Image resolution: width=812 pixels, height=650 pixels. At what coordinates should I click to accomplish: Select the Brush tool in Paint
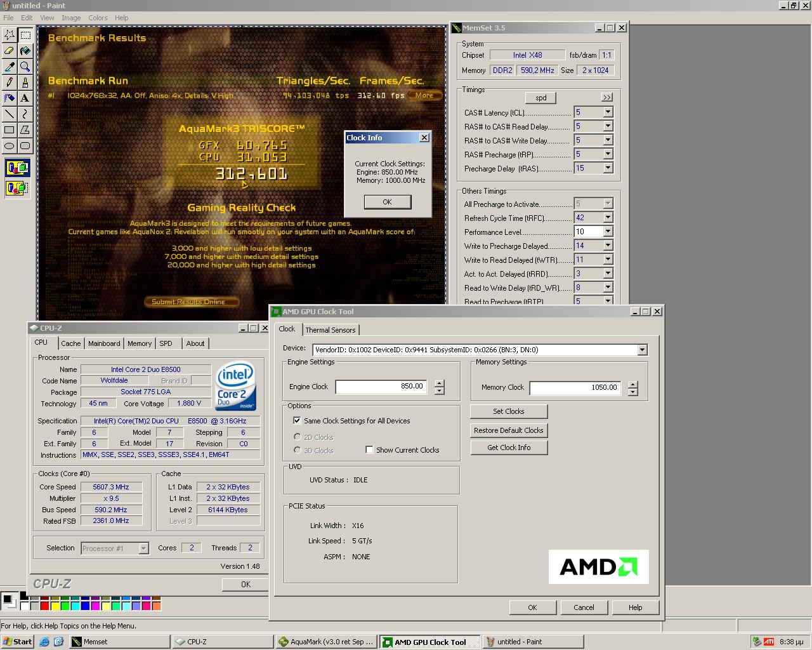coord(25,83)
